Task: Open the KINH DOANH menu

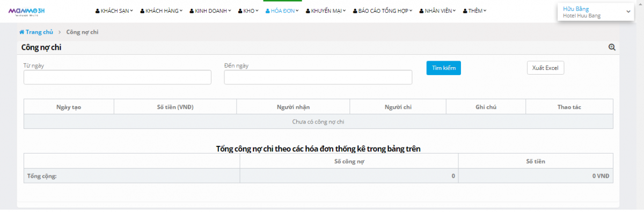Action: pyautogui.click(x=210, y=11)
